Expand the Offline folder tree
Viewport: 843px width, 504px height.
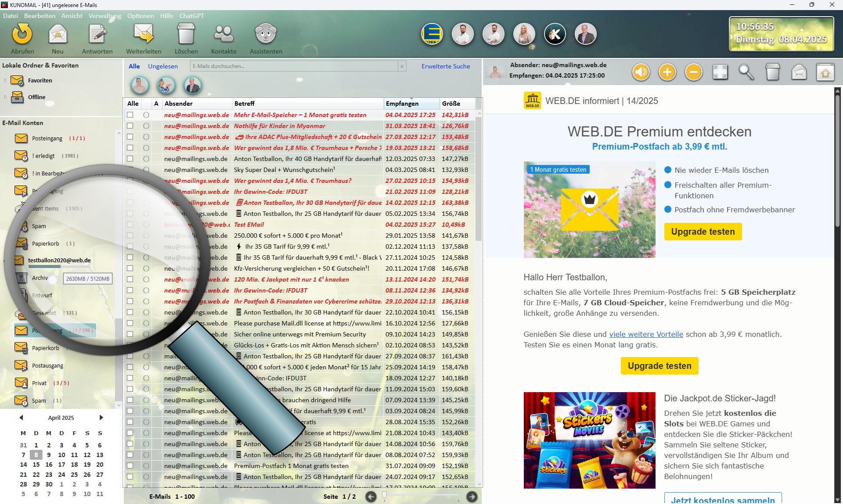[x=5, y=97]
